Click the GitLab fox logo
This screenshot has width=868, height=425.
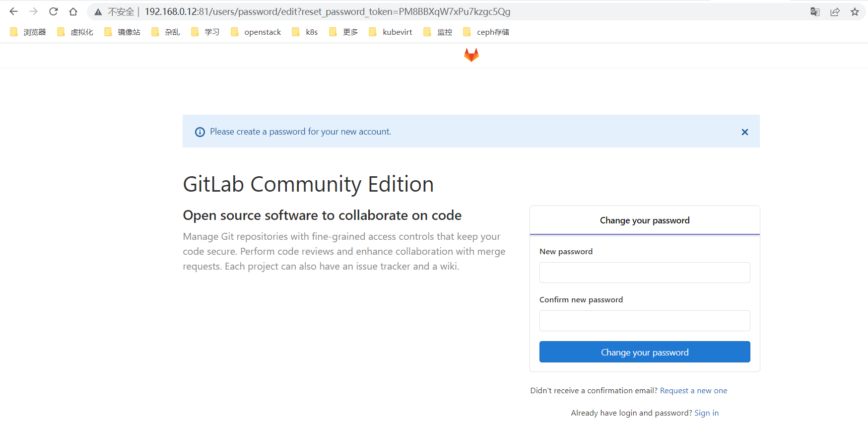[471, 55]
